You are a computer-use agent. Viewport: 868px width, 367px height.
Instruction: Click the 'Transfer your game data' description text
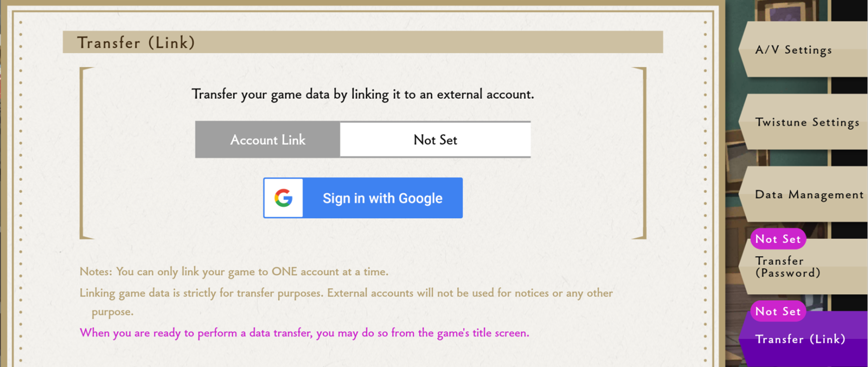point(363,94)
